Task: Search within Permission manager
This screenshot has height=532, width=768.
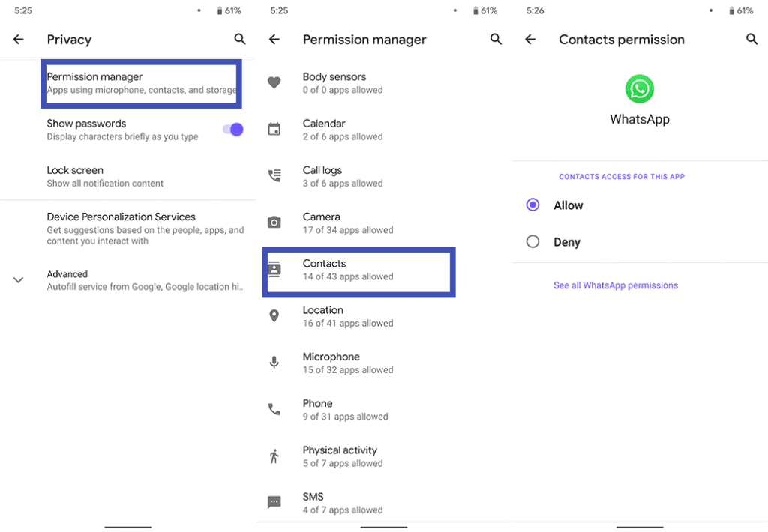Action: tap(496, 39)
